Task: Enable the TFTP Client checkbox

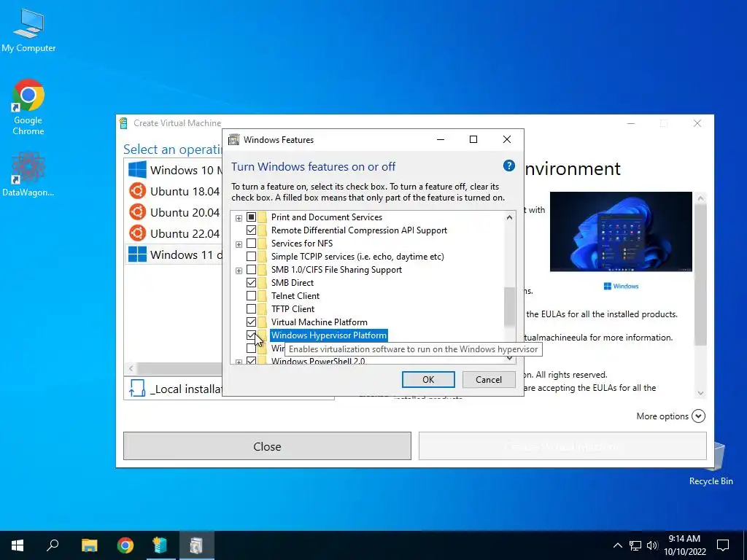Action: 251,309
